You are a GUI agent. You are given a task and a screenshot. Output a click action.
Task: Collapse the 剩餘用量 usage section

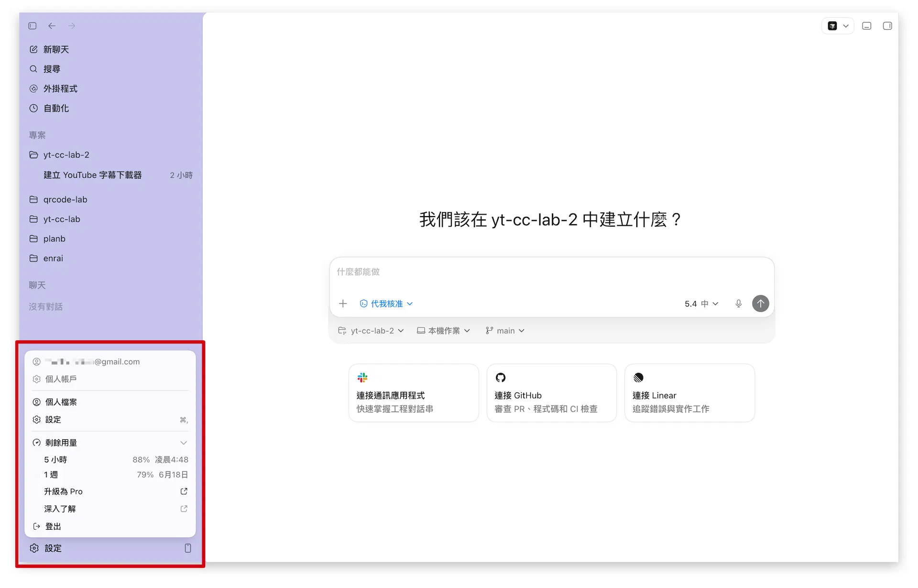pos(110,443)
